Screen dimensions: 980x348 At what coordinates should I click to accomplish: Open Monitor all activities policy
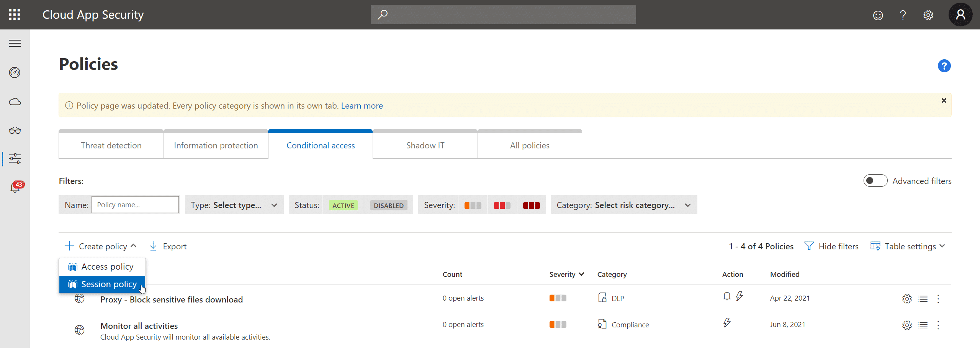click(139, 326)
